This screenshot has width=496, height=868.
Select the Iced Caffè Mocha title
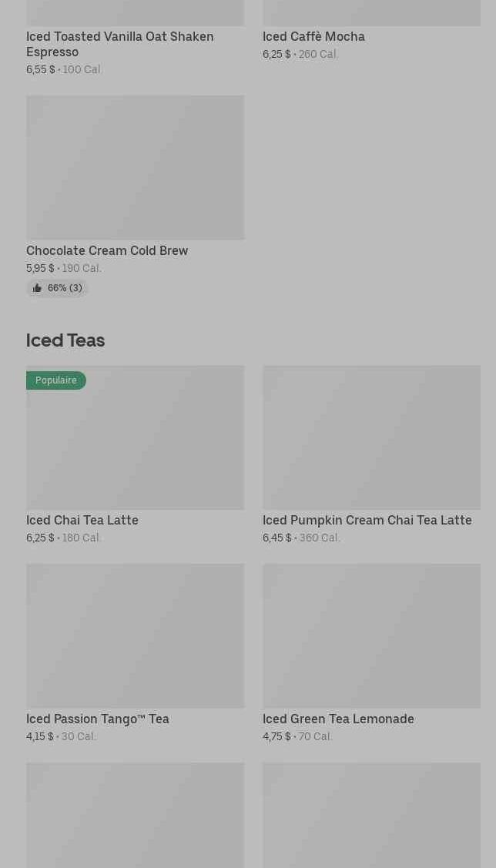[313, 36]
